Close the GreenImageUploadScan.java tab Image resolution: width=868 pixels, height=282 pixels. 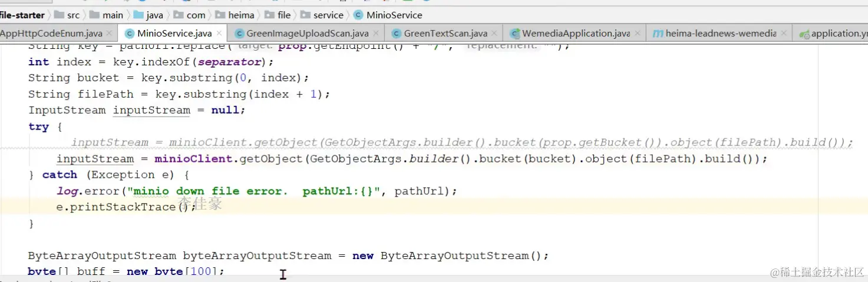point(376,34)
